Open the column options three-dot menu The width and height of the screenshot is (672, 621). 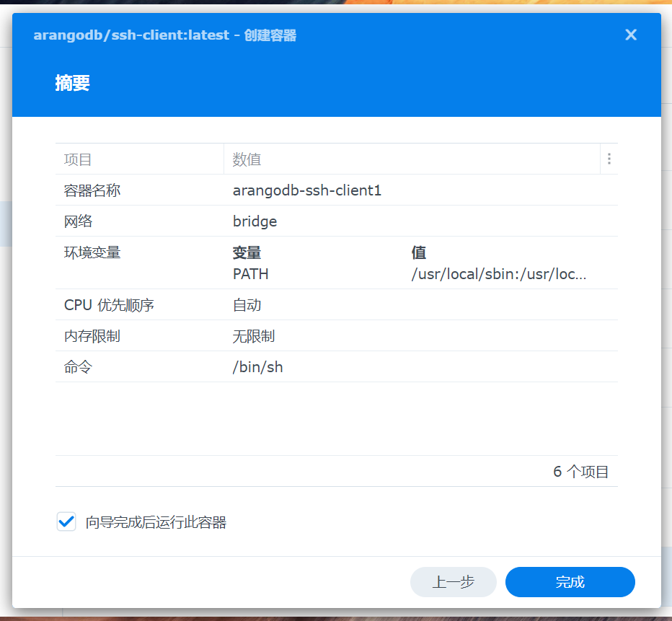click(609, 159)
